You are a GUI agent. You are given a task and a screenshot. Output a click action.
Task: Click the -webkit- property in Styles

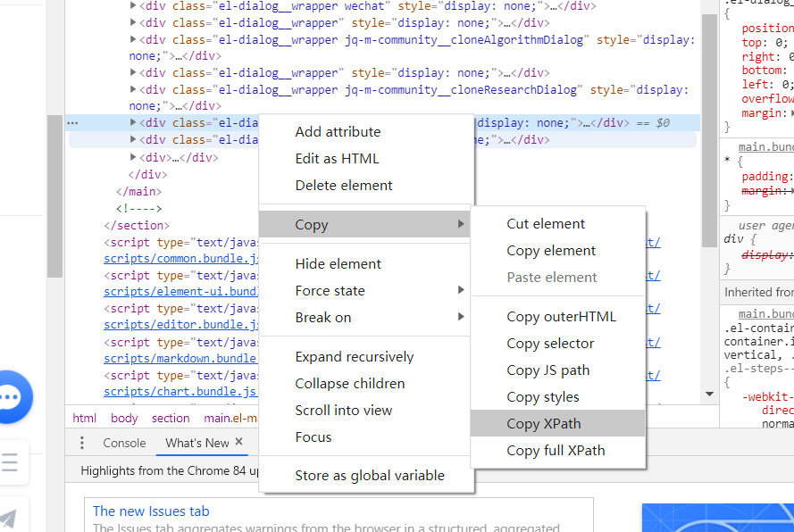pyautogui.click(x=768, y=397)
